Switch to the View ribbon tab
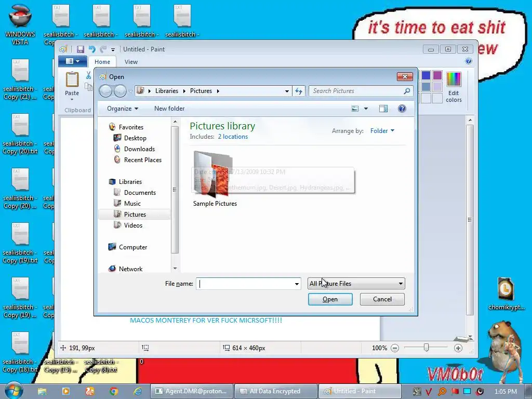 pos(131,62)
